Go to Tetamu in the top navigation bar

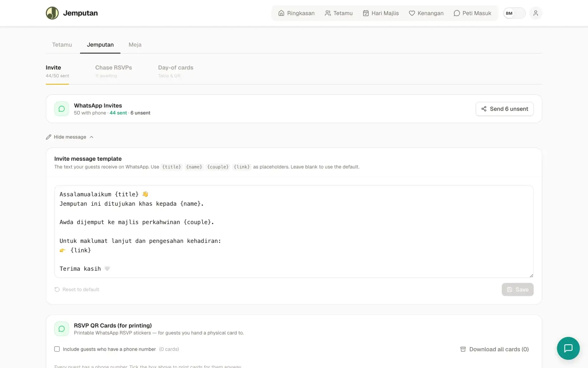[x=338, y=13]
